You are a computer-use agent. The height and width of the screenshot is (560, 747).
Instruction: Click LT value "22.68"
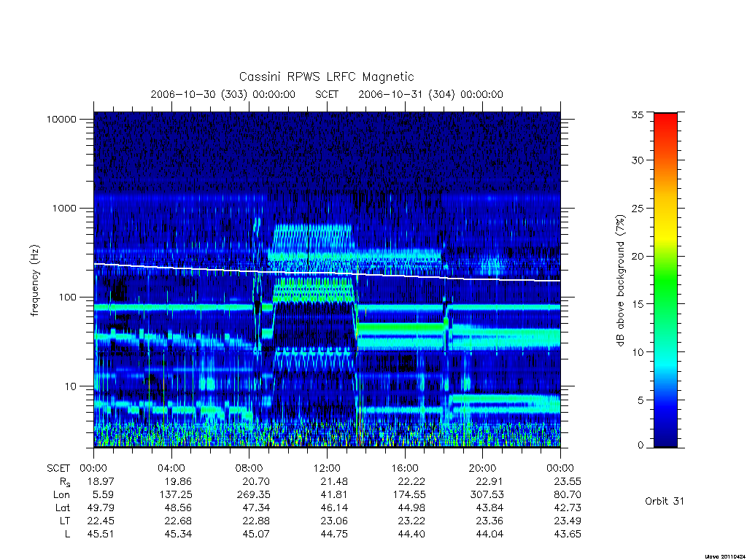[178, 521]
